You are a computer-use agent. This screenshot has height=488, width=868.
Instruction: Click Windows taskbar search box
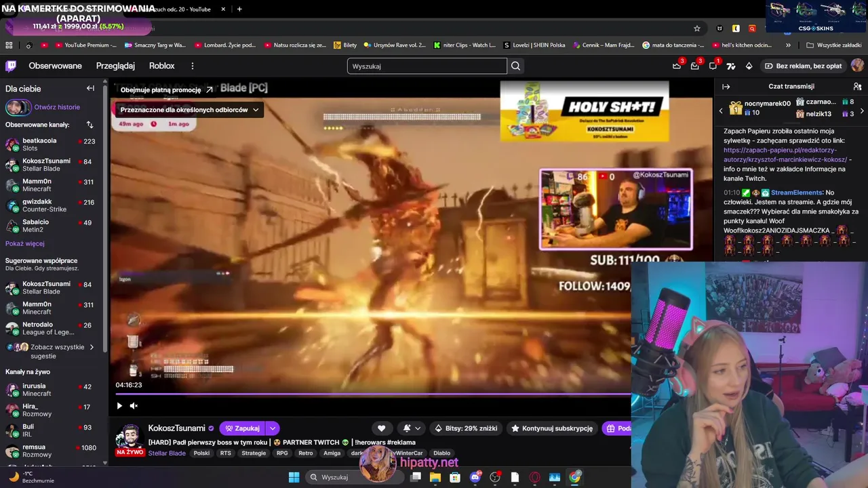pyautogui.click(x=355, y=477)
